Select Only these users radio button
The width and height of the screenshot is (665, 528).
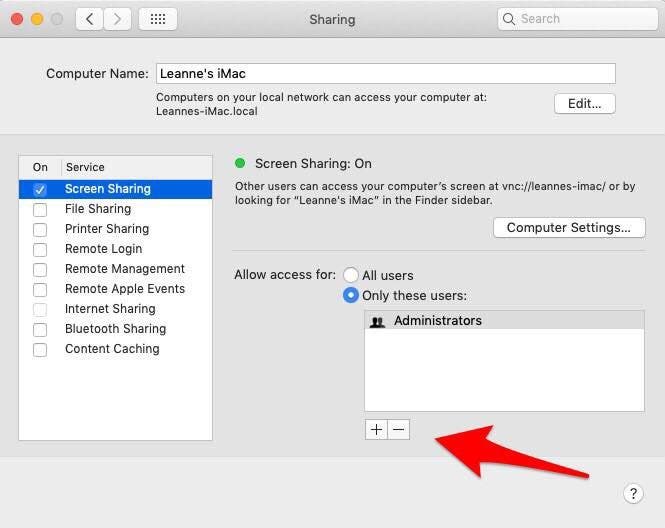pyautogui.click(x=351, y=296)
